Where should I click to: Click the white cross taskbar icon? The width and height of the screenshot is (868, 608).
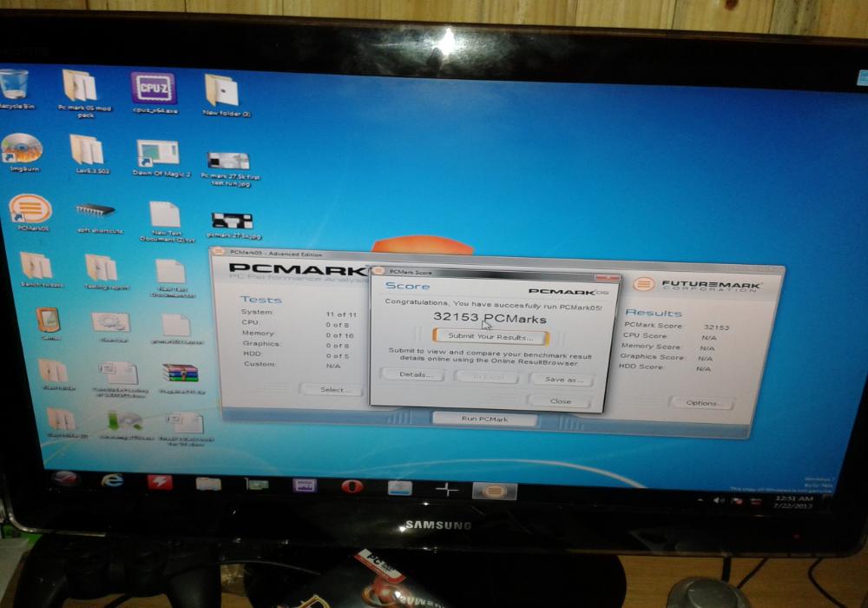pyautogui.click(x=446, y=490)
